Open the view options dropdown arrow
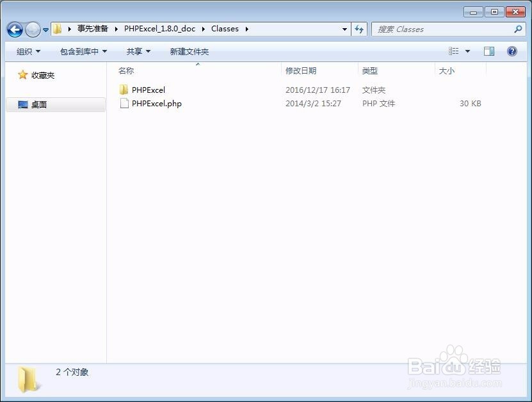 [467, 51]
